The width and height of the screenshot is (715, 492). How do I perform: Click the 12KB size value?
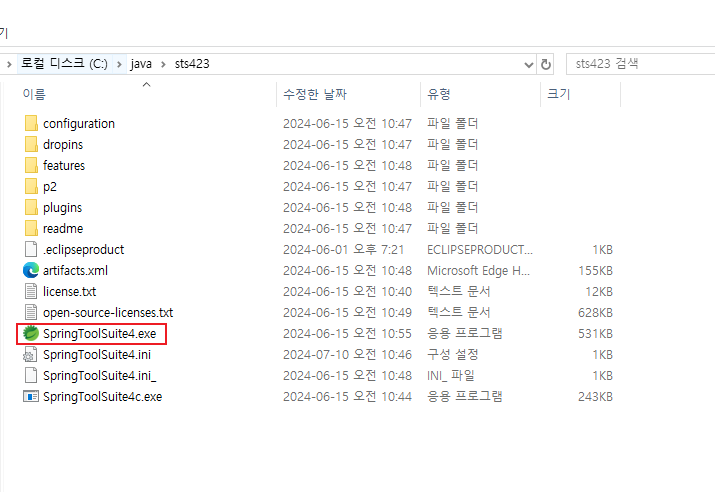(599, 292)
